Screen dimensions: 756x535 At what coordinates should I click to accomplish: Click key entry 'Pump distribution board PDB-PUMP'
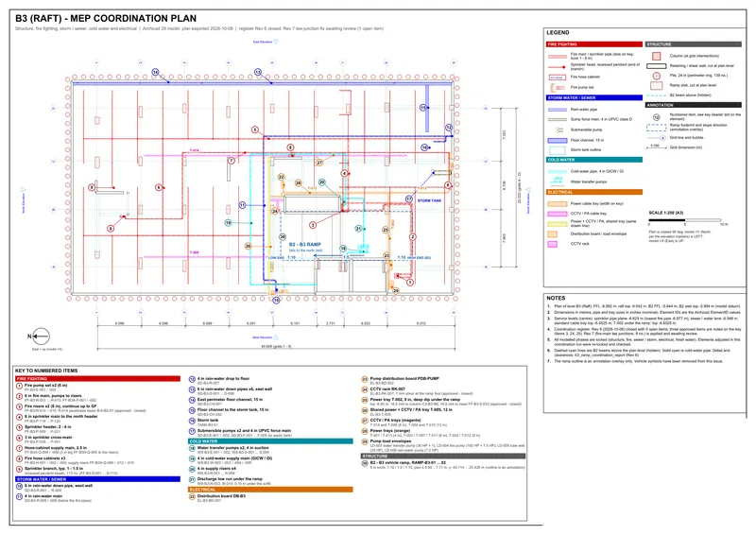pyautogui.click(x=404, y=379)
